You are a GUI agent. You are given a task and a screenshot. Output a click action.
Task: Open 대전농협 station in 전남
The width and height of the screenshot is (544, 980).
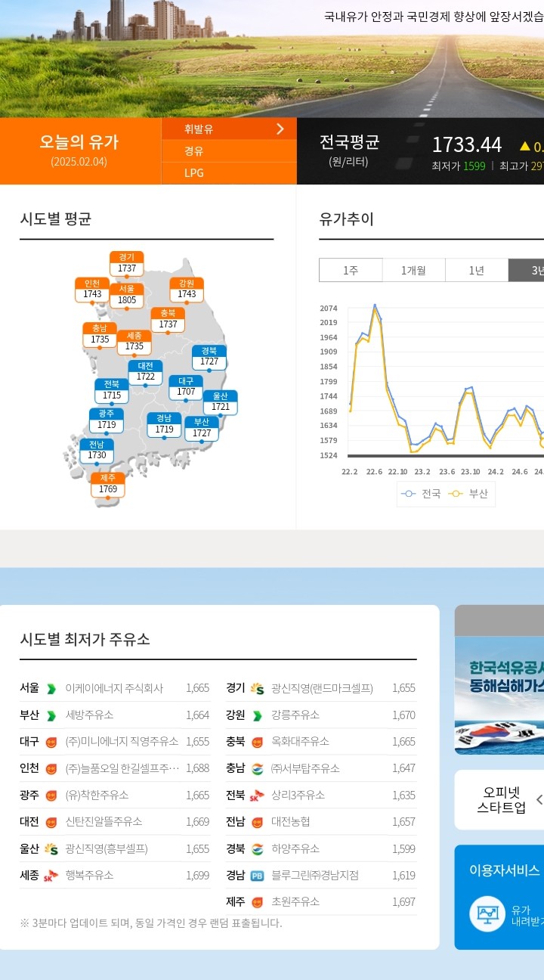click(x=291, y=821)
